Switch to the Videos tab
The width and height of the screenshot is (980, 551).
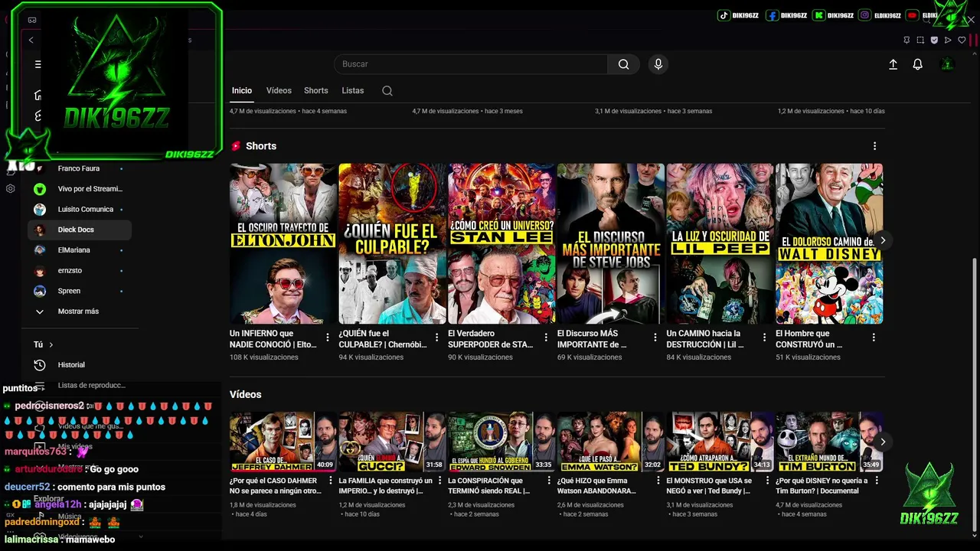click(x=279, y=90)
